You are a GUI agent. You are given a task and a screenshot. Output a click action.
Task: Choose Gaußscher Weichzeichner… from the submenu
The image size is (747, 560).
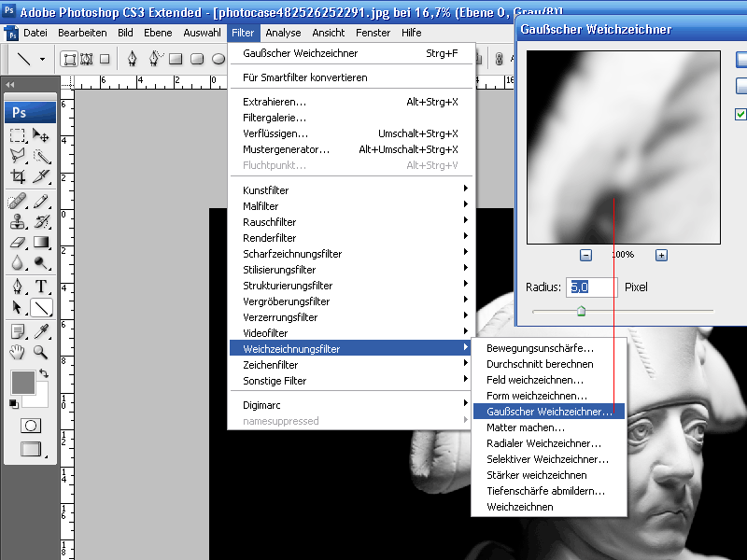click(549, 412)
